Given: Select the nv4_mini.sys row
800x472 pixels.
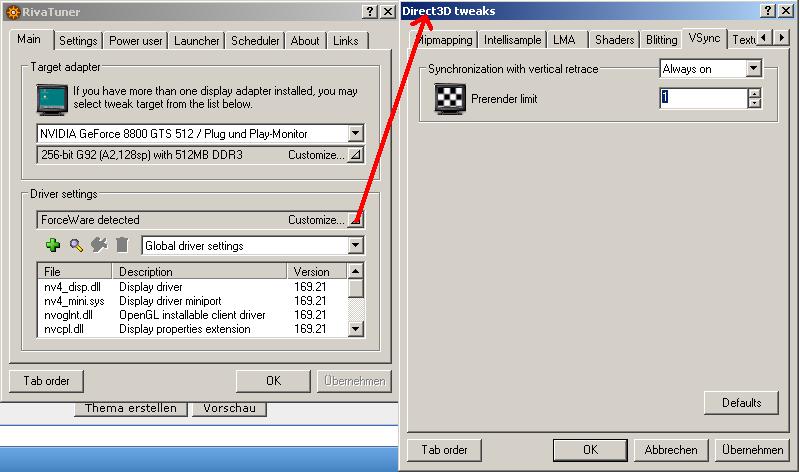Looking at the screenshot, I should coord(193,301).
